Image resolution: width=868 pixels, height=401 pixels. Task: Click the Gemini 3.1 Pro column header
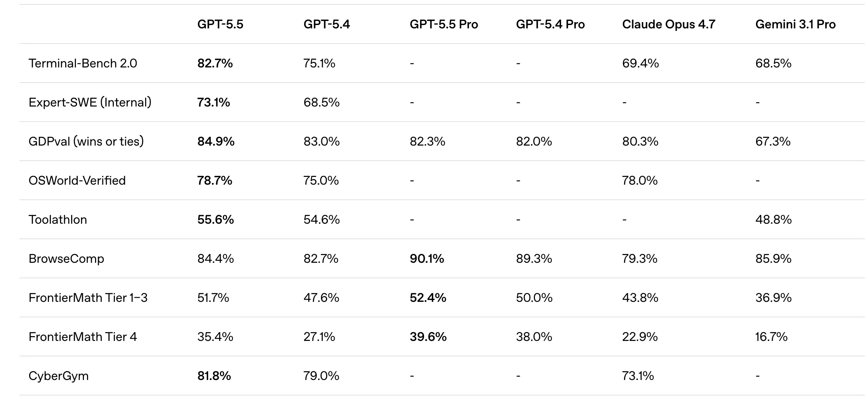[795, 24]
